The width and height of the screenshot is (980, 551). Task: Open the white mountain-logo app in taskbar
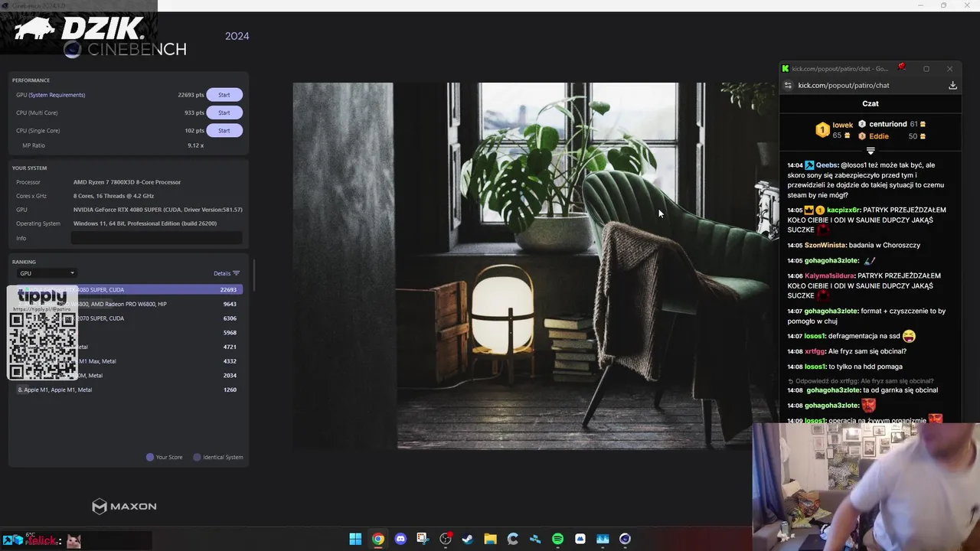click(x=580, y=539)
